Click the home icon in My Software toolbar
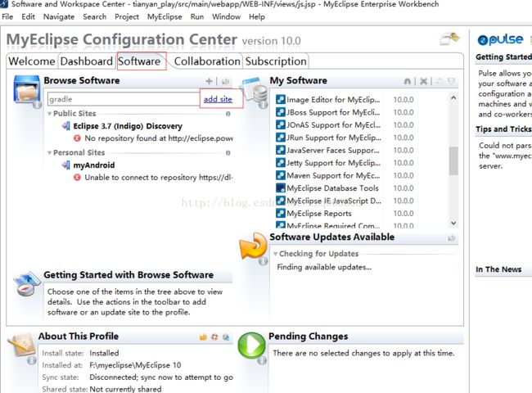532x393 pixels. [x=408, y=81]
